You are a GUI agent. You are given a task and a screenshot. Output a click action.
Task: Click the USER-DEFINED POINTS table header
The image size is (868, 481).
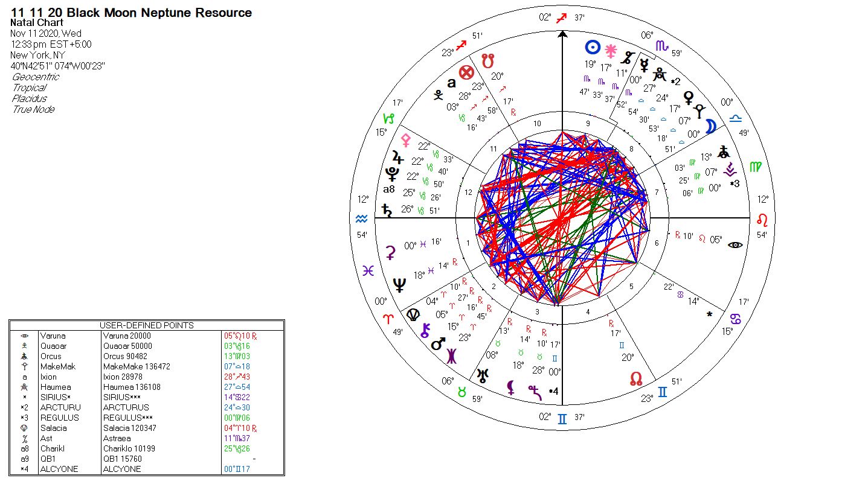coord(146,325)
